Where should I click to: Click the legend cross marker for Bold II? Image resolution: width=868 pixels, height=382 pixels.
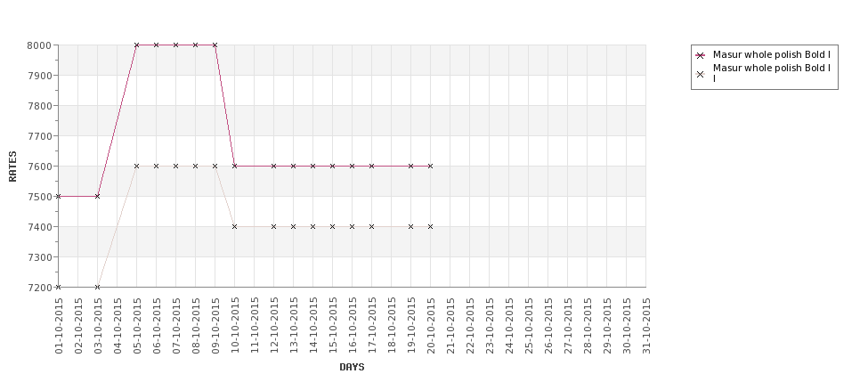pyautogui.click(x=701, y=74)
